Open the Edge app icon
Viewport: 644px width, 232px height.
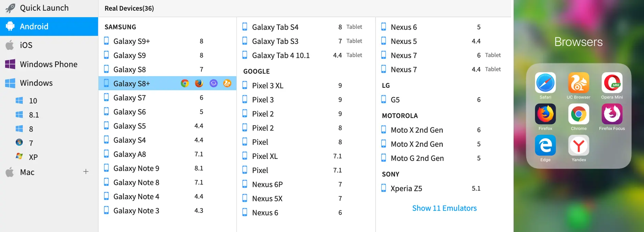pyautogui.click(x=545, y=145)
